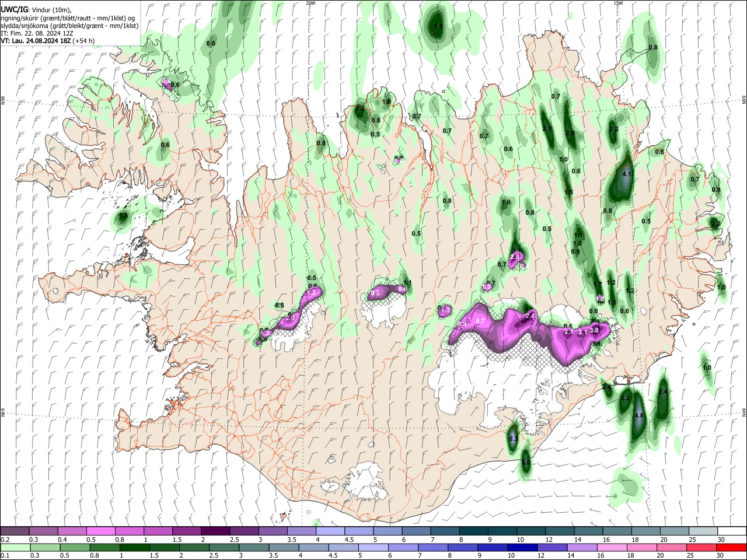
Task: Click the "rigning/skúrir" legend description line
Action: [x=68, y=18]
